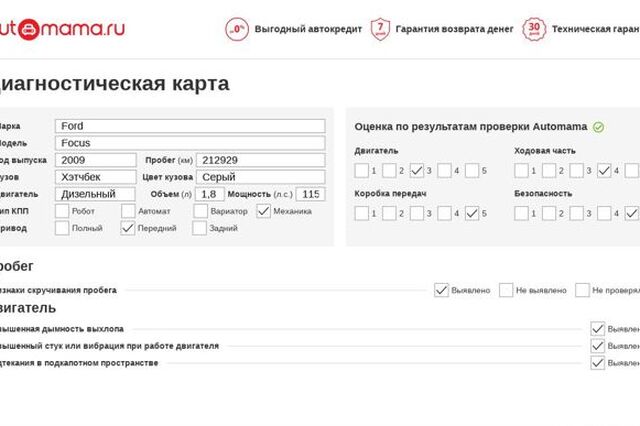Open the Гарантия возврата денег link

click(x=454, y=29)
